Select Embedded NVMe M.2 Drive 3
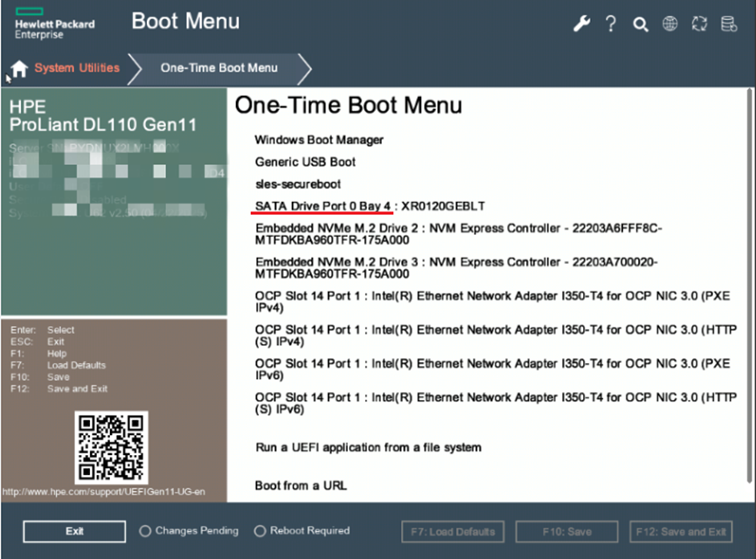This screenshot has width=756, height=559. pyautogui.click(x=456, y=268)
